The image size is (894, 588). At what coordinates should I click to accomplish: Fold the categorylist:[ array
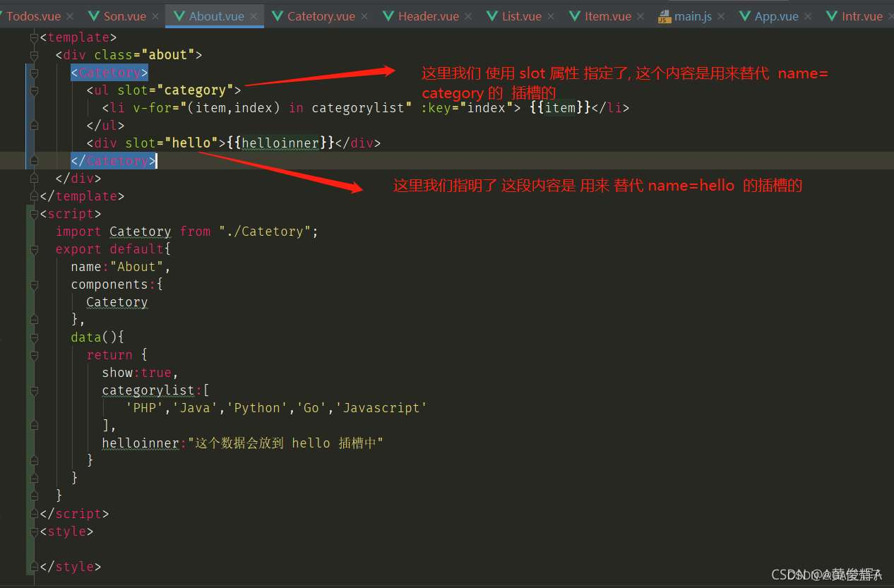34,390
